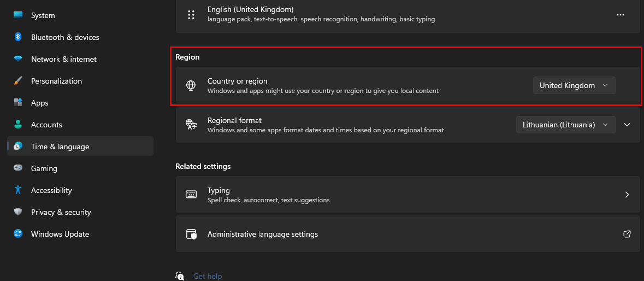644x281 pixels.
Task: Expand the Regional format details chevron
Action: coord(627,125)
